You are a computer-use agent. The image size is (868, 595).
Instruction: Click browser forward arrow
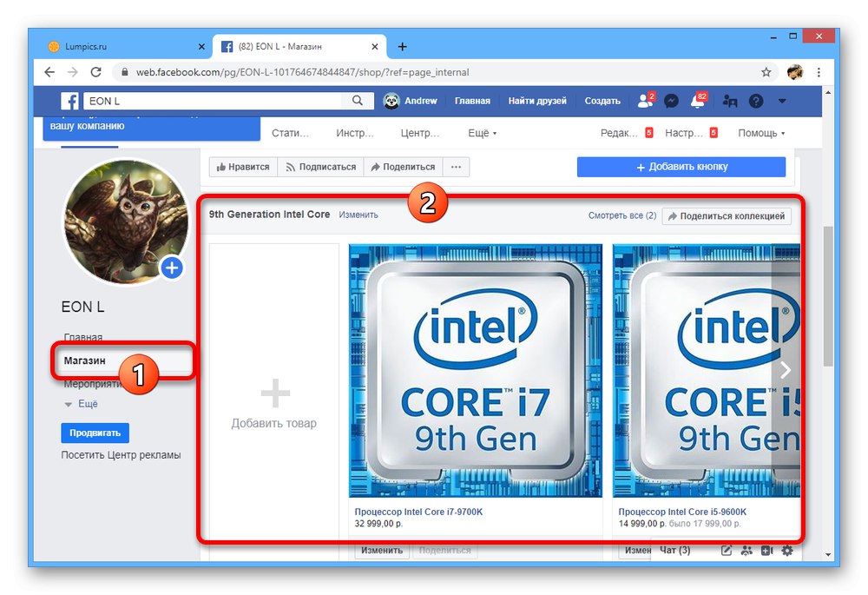[73, 72]
